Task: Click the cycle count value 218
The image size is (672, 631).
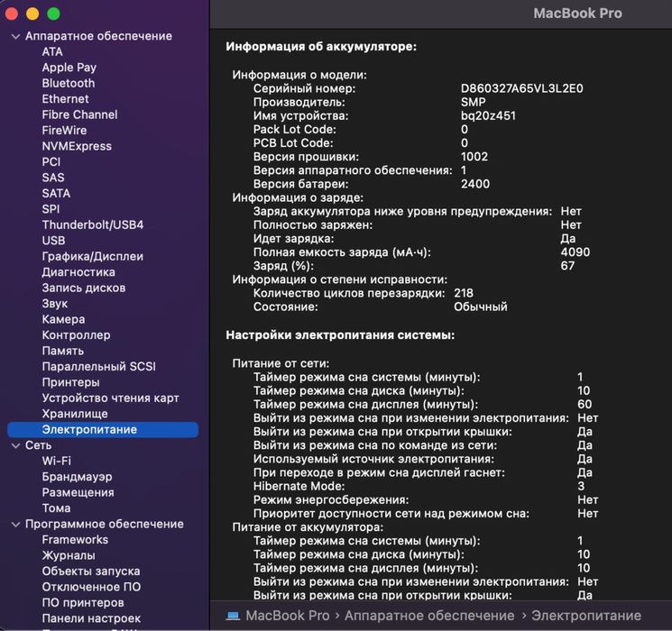Action: (x=464, y=293)
